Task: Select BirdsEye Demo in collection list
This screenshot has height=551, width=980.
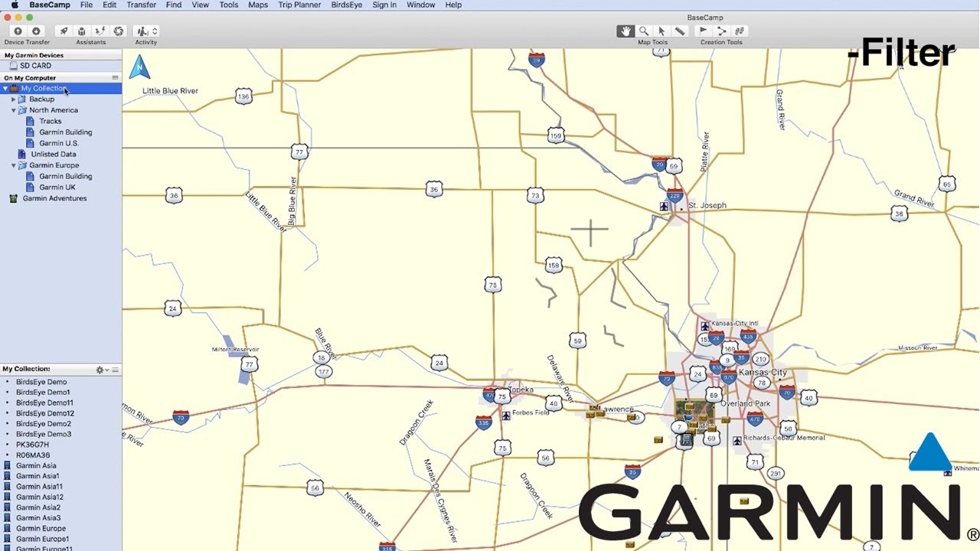Action: coord(41,382)
